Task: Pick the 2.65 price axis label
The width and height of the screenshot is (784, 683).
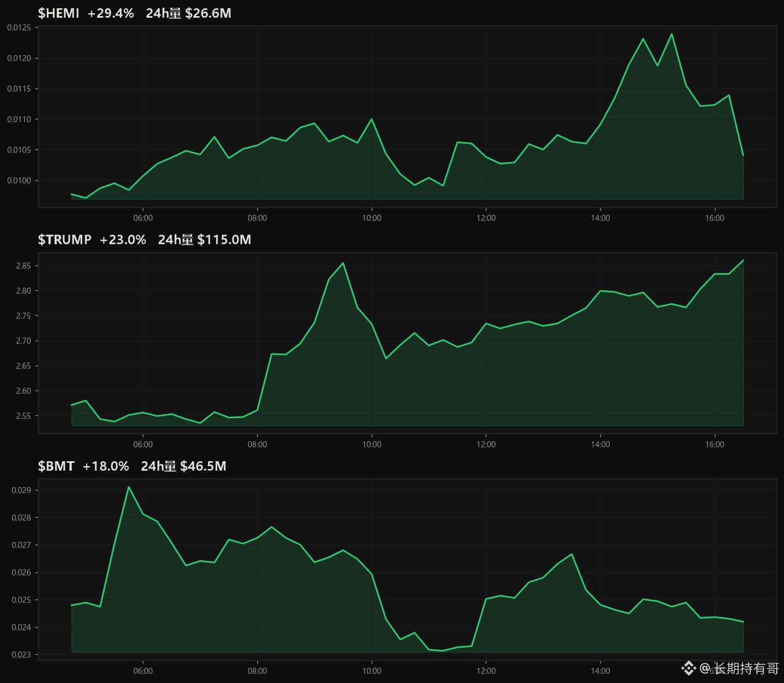Action: 24,366
